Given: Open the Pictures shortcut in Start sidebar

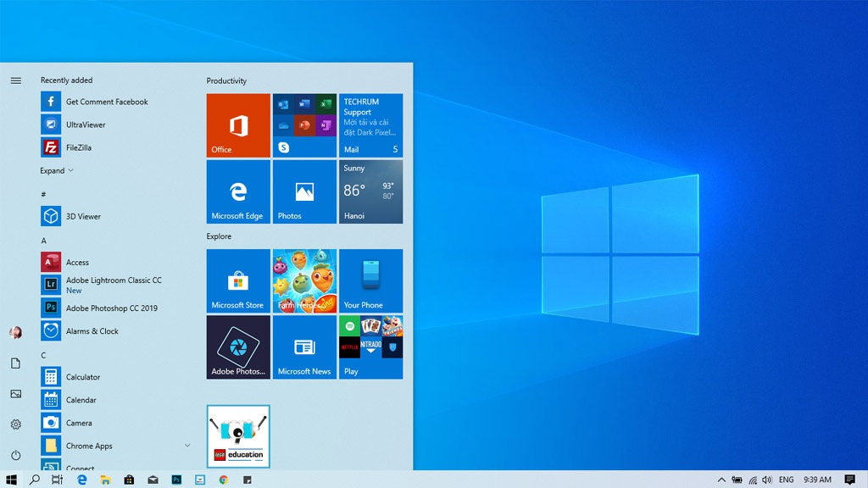Looking at the screenshot, I should pos(16,394).
